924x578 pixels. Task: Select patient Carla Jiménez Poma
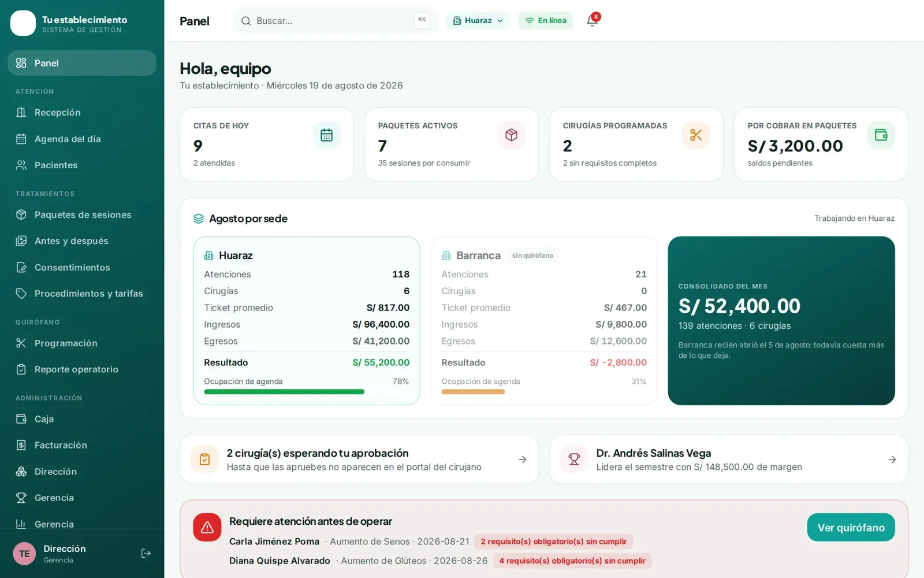click(x=274, y=542)
